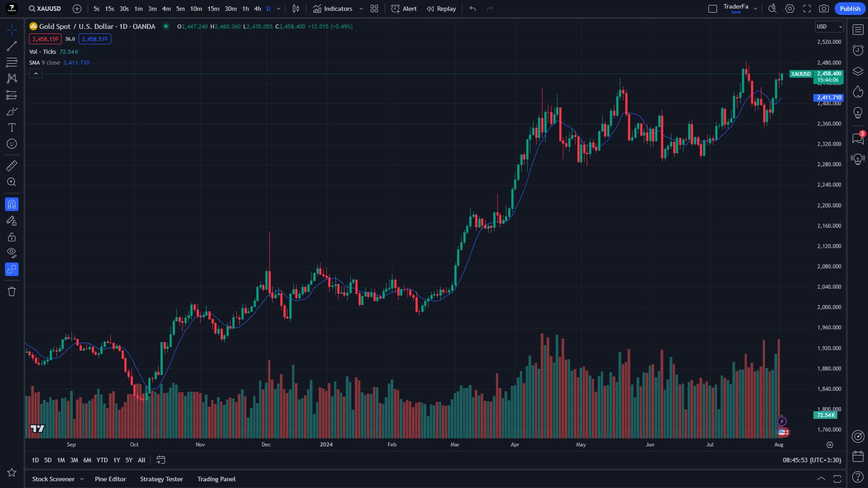Select the crosshair cursor tool

(12, 30)
